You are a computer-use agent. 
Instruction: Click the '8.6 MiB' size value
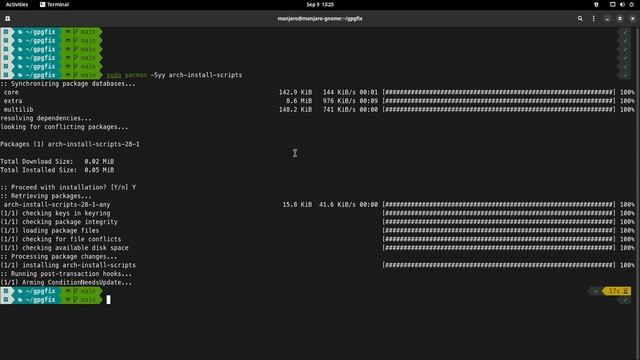pos(299,101)
